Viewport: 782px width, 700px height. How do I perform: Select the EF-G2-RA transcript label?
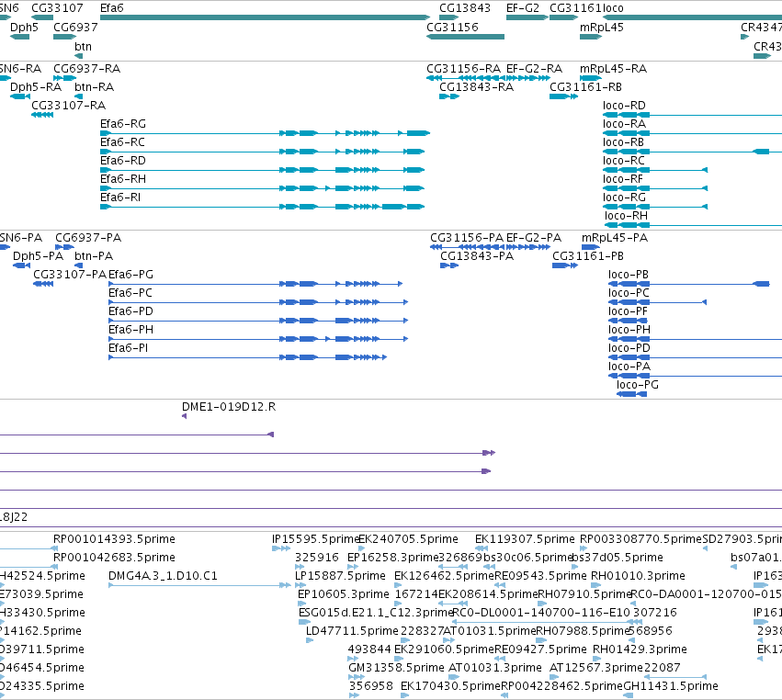pos(534,68)
